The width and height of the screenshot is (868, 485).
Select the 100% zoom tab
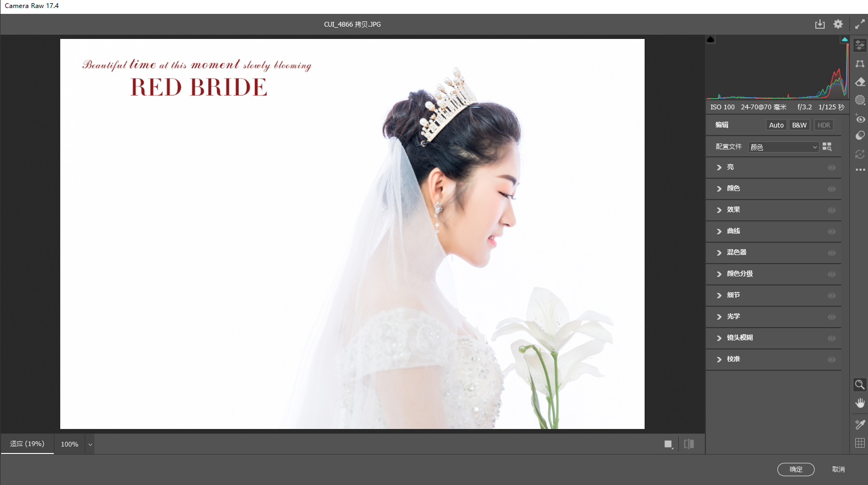(x=69, y=444)
